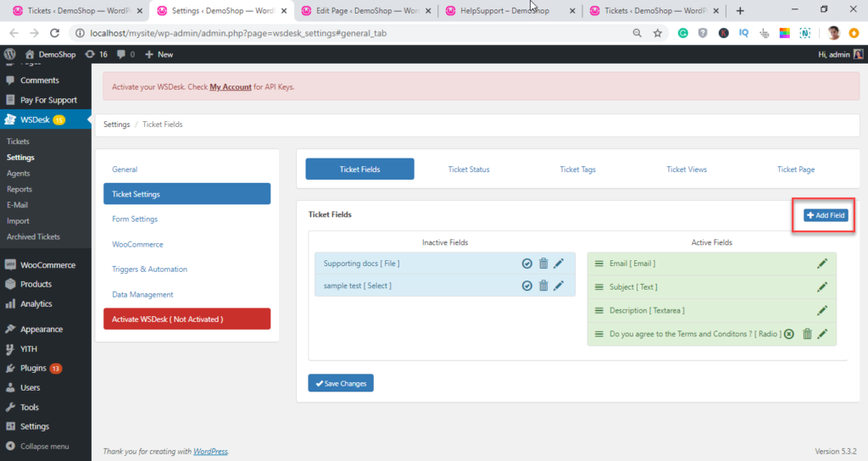Select the Ticket Fields tab
The image size is (868, 461).
pos(359,169)
